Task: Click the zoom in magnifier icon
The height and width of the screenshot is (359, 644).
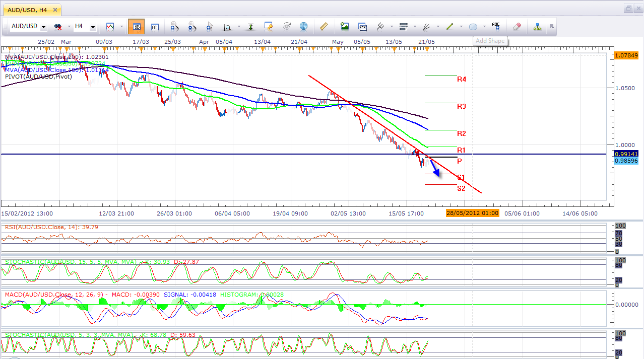Action: tap(175, 26)
